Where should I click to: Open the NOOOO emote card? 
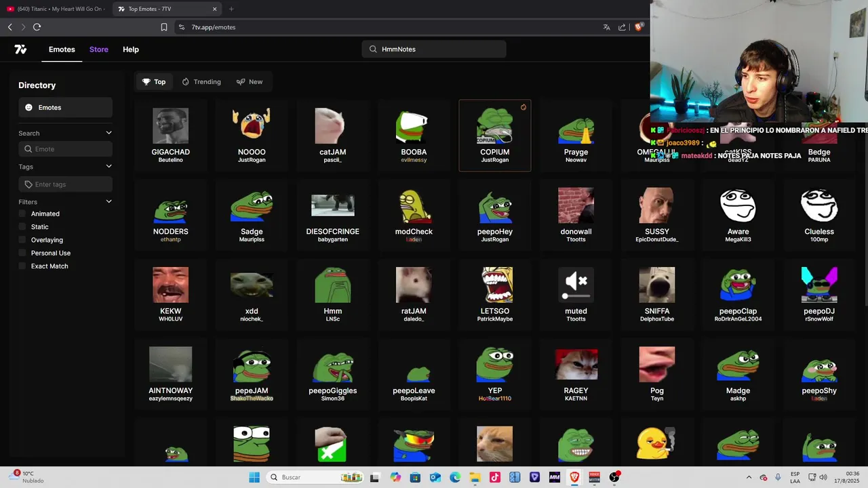(x=252, y=136)
